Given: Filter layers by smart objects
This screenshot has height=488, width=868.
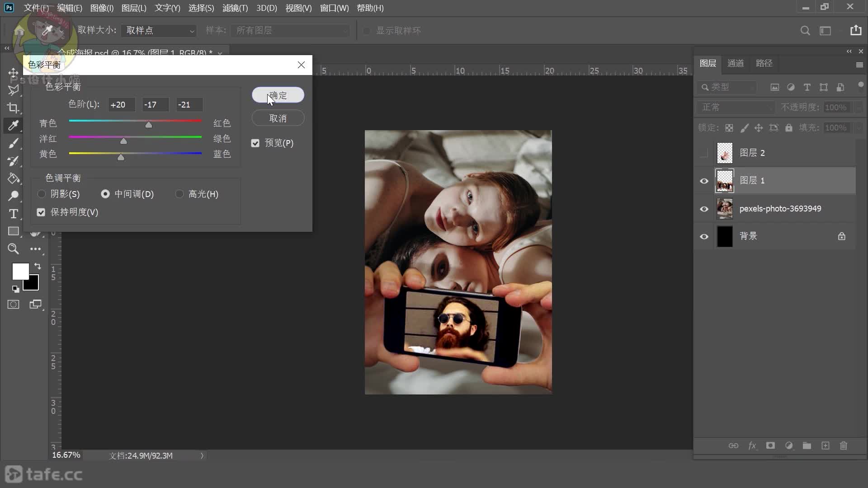Looking at the screenshot, I should pos(840,87).
